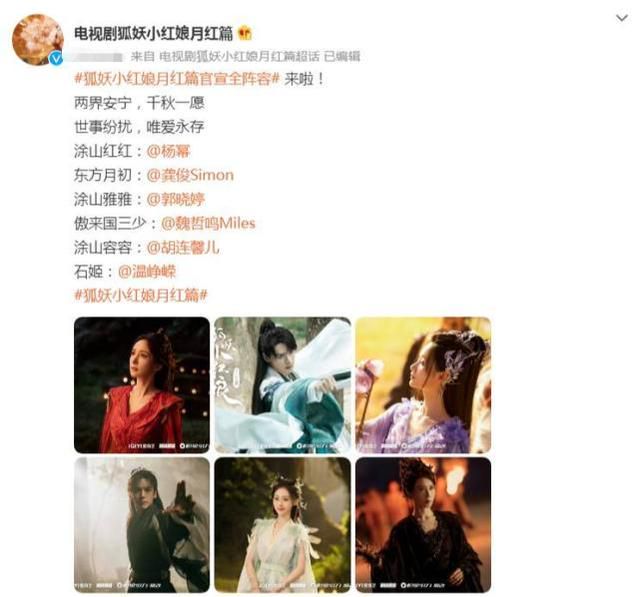This screenshot has width=640, height=597.
Task: View the dark-robed man poster
Action: tap(142, 525)
